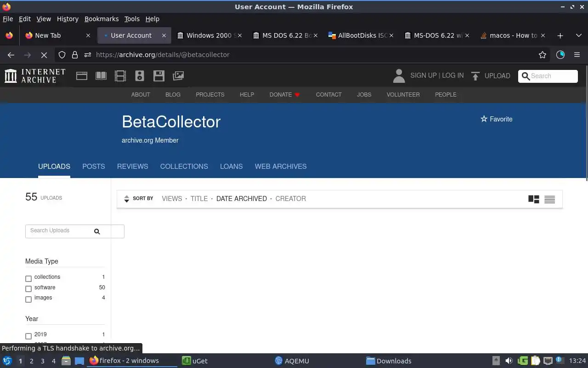
Task: Click the SIGN UP link
Action: [423, 75]
